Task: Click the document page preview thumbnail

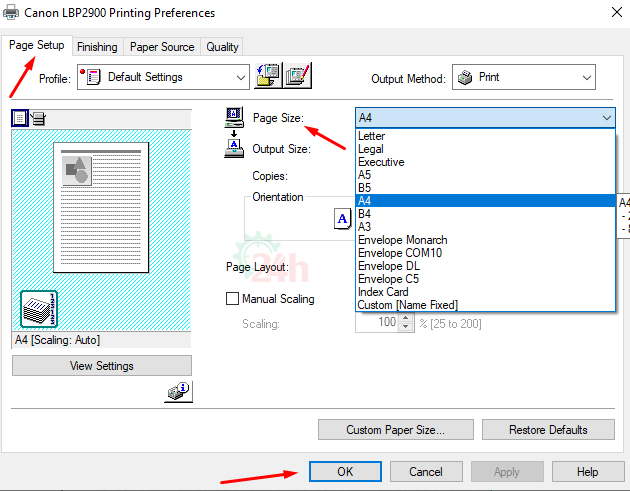Action: (101, 207)
